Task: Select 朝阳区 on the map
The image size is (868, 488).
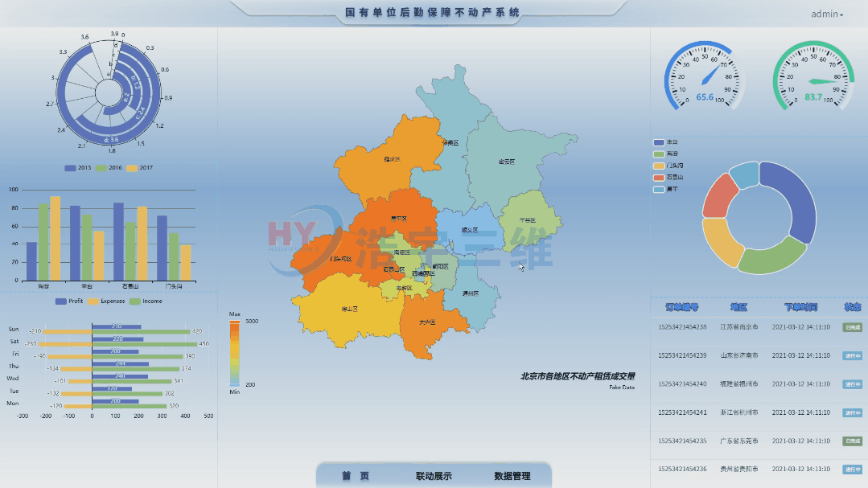Action: (x=441, y=267)
